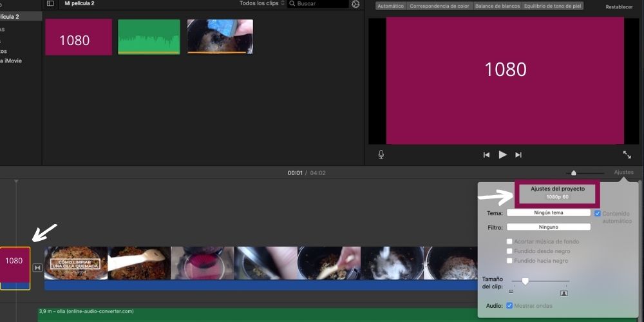
Task: Select the Balance de blancos tab
Action: [x=497, y=6]
